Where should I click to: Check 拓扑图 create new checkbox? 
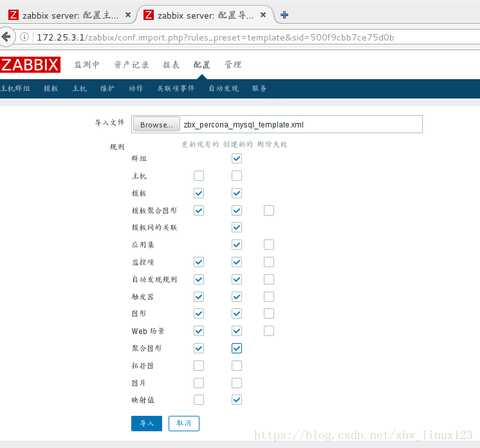coord(237,366)
